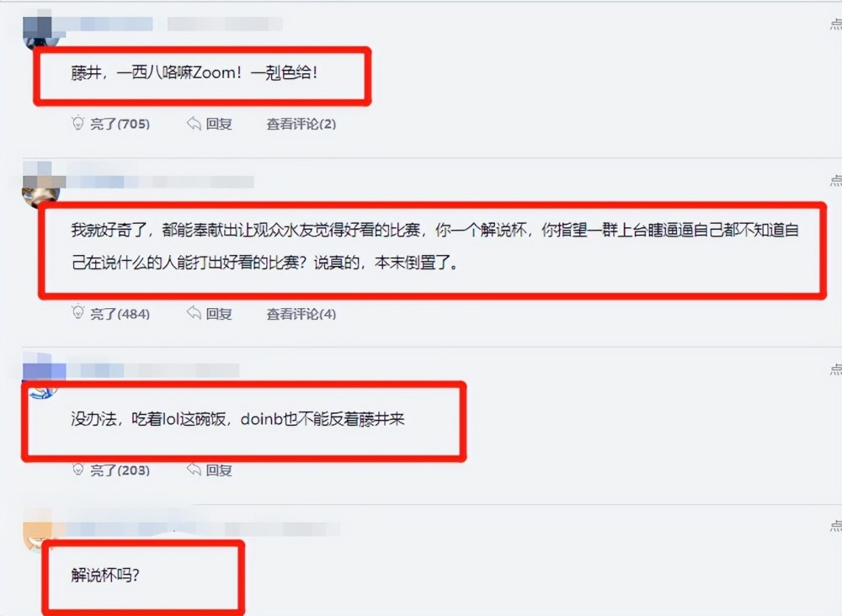Click 回复 under the doinb comment

[x=219, y=470]
